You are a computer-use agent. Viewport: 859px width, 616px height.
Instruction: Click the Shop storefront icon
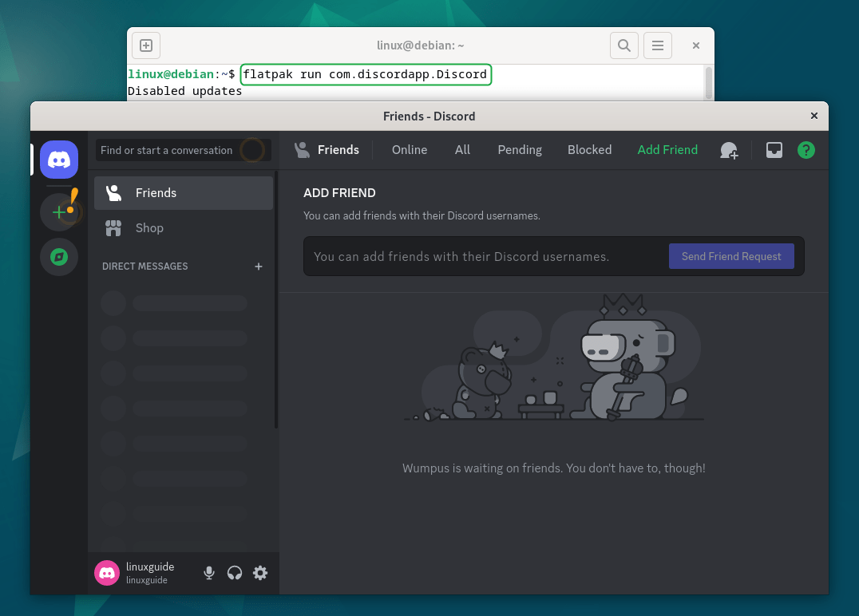click(113, 228)
